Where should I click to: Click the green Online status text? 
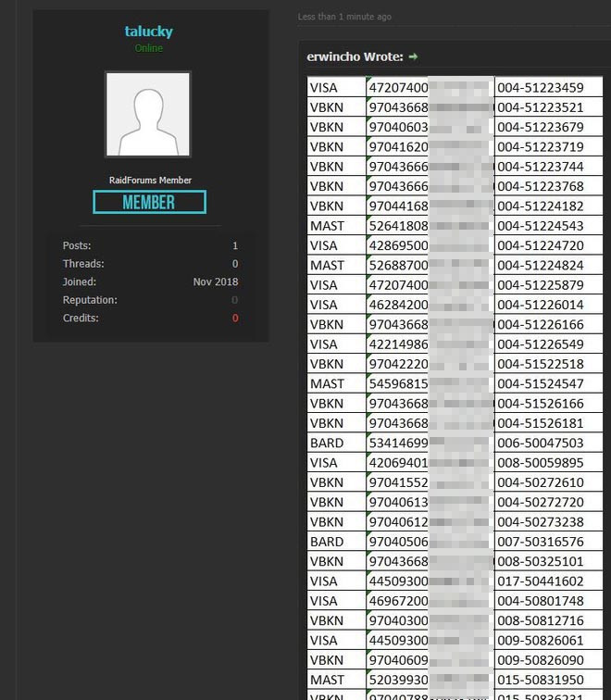pyautogui.click(x=148, y=48)
